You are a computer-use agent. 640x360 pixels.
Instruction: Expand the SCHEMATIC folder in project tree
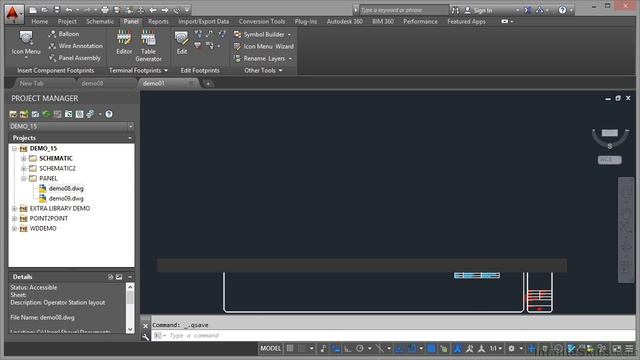pos(24,158)
